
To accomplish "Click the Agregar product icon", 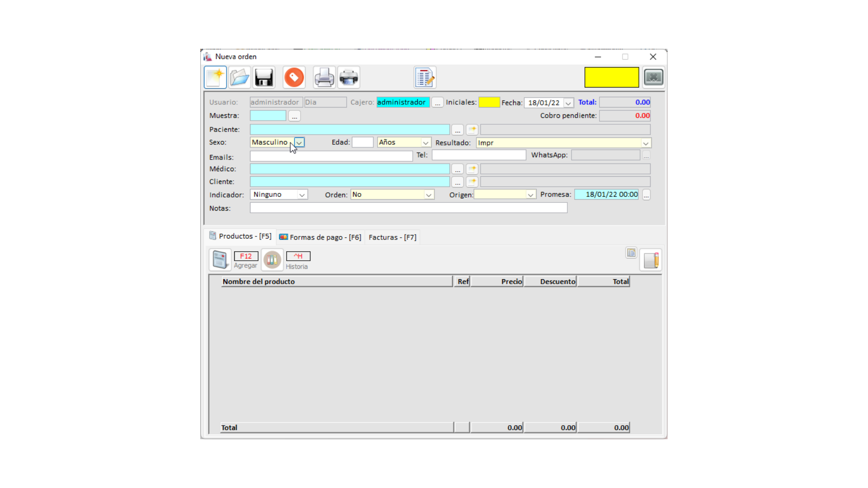I will 220,260.
